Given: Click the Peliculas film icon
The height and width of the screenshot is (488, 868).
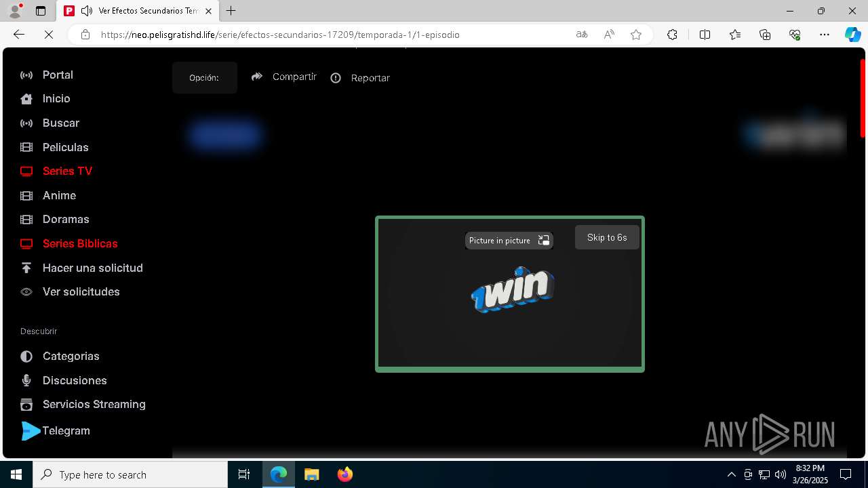Looking at the screenshot, I should click(26, 147).
